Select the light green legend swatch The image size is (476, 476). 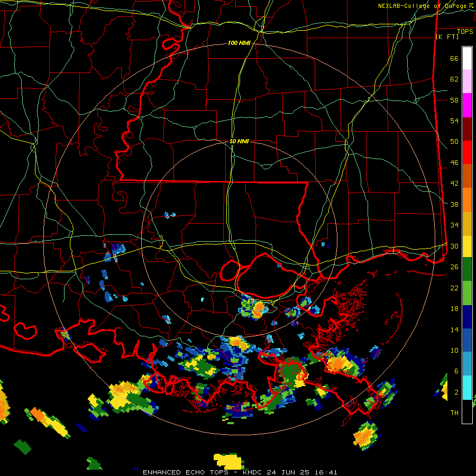click(x=467, y=293)
